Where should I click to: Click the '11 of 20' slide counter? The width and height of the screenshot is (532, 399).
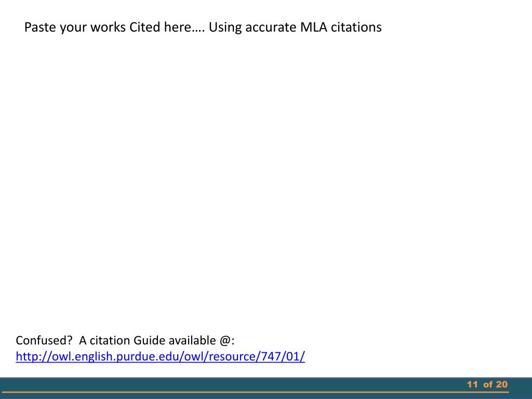[487, 384]
